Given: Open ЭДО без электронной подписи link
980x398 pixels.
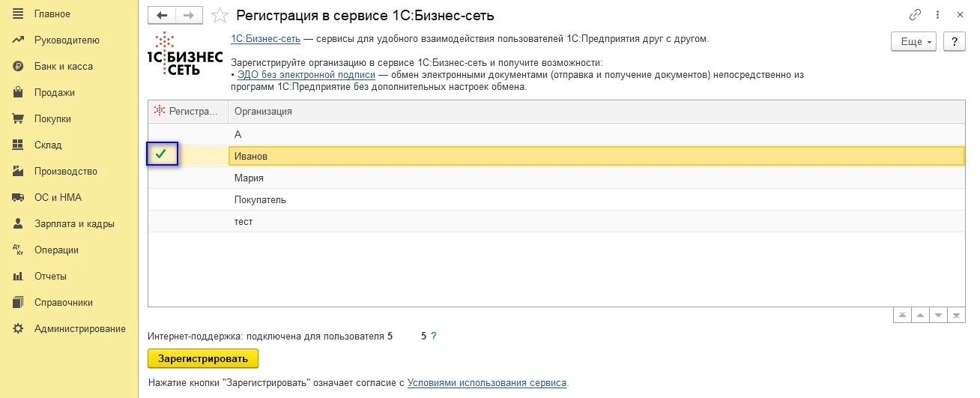Looking at the screenshot, I should 306,75.
